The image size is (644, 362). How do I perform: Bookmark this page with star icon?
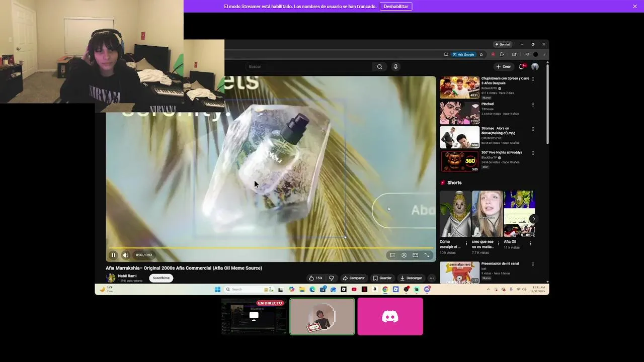pos(481,54)
